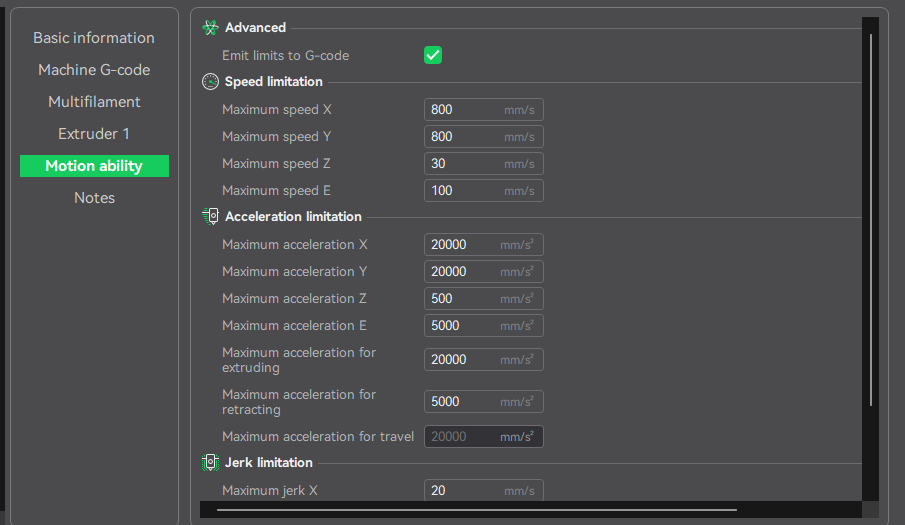
Task: Uncheck Emit limits to G-code
Action: tap(433, 55)
